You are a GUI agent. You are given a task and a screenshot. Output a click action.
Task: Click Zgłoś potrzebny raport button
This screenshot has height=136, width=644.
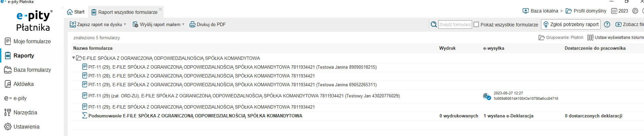[x=571, y=24]
